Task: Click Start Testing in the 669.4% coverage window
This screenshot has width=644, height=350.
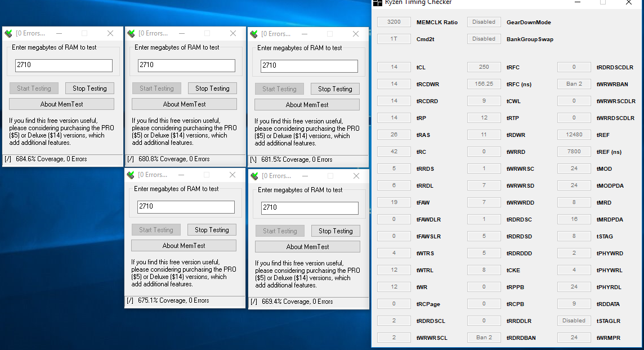Action: point(280,231)
